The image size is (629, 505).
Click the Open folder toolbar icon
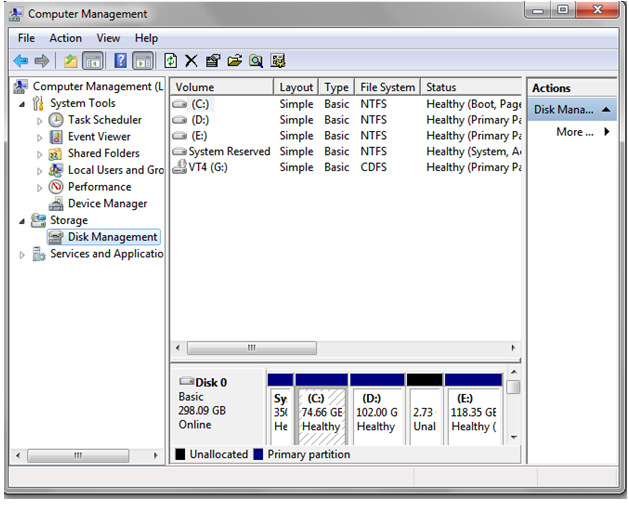[235, 61]
